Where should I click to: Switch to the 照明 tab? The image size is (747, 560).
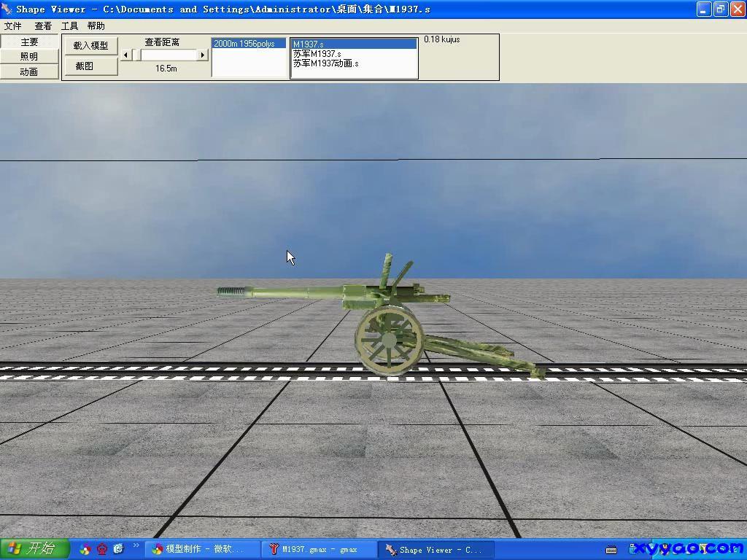29,57
